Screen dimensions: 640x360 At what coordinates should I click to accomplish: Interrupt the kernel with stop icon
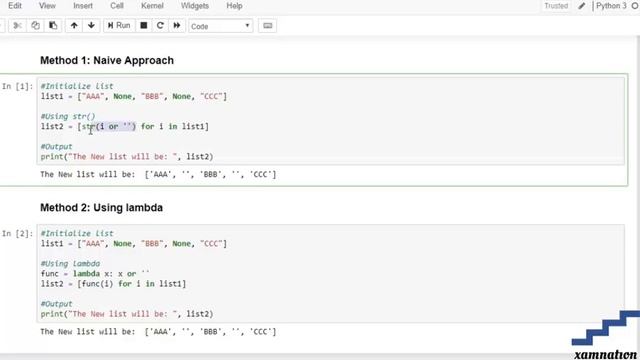pos(144,26)
